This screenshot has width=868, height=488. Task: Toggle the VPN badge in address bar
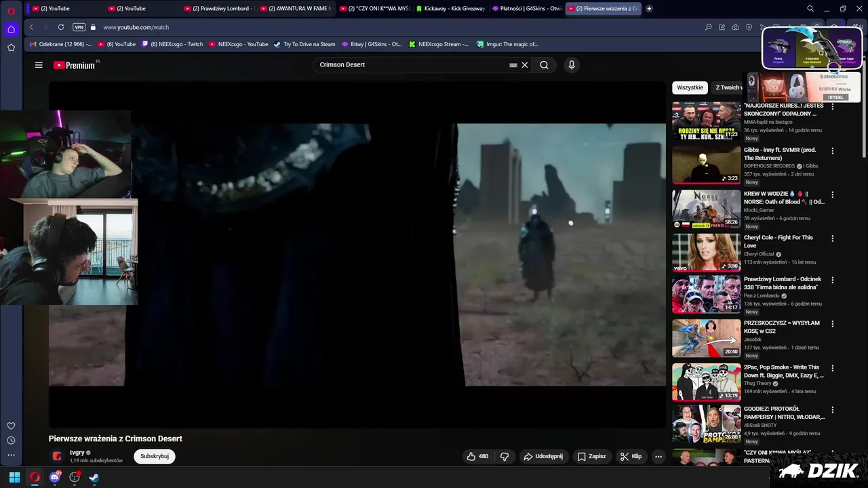(x=79, y=27)
